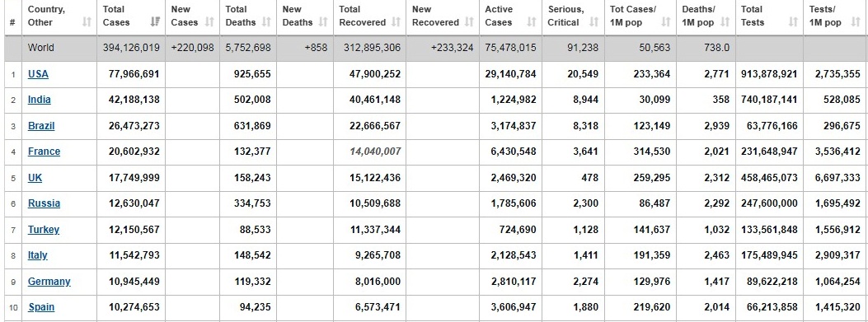The height and width of the screenshot is (322, 868).
Task: Sort by Total Cases arrow icon
Action: (156, 22)
